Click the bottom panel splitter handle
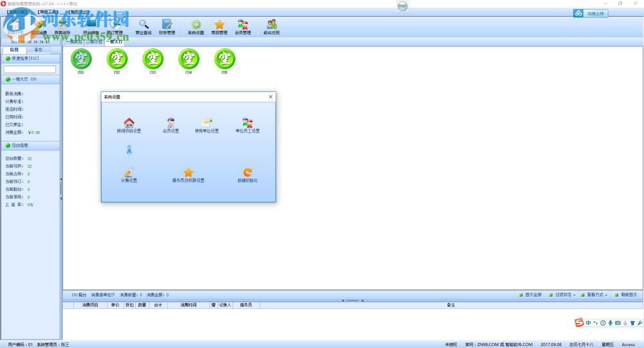The image size is (644, 348). click(352, 300)
